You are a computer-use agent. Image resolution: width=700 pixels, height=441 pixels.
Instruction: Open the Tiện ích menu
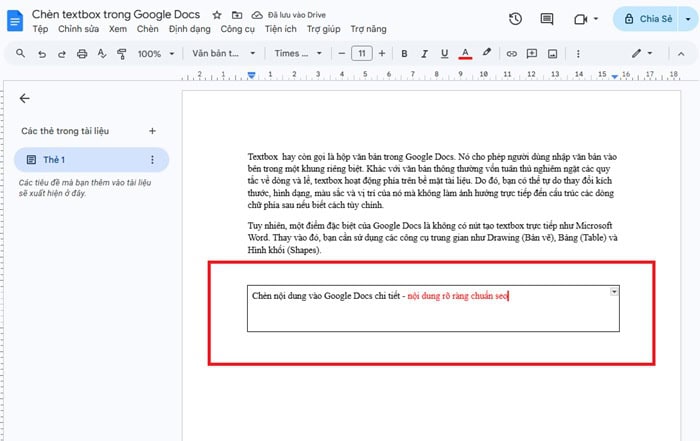click(280, 29)
